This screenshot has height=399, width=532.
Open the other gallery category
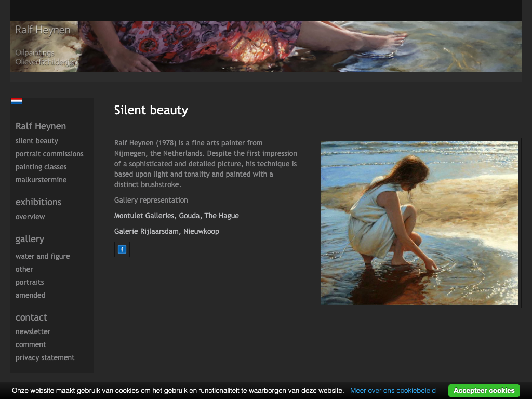pyautogui.click(x=24, y=269)
